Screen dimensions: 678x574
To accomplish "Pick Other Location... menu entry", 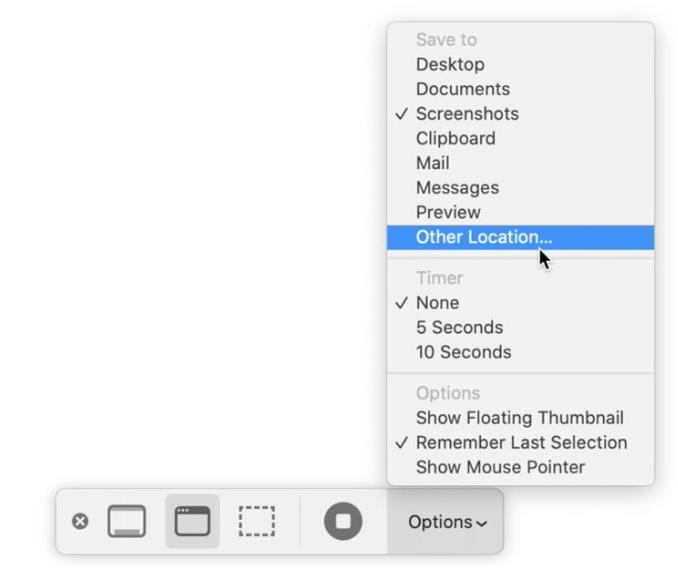I will 521,237.
